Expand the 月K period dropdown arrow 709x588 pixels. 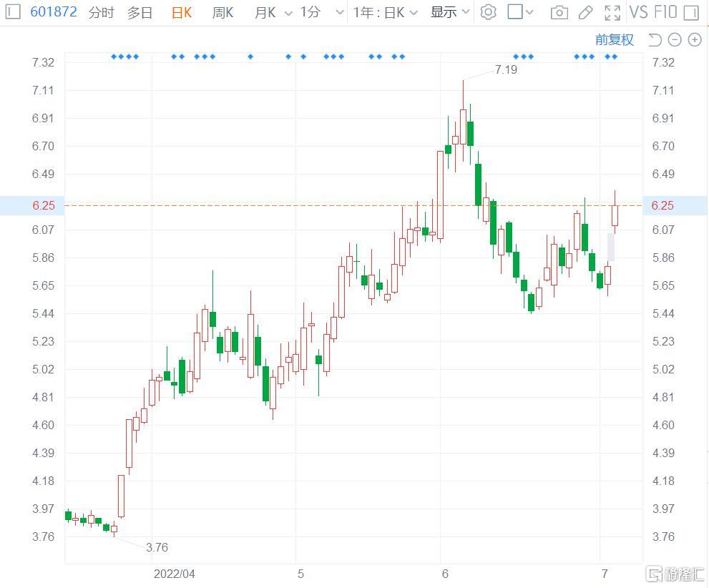(x=288, y=13)
